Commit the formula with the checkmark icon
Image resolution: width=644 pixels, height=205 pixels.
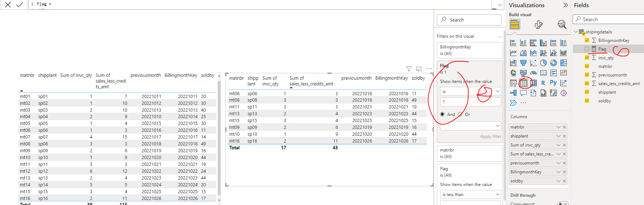point(20,5)
